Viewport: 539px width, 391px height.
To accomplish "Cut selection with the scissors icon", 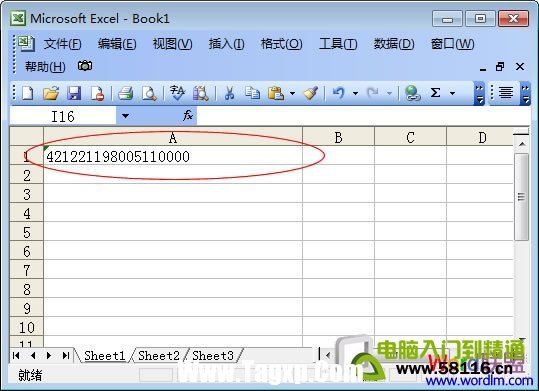I will tap(229, 93).
